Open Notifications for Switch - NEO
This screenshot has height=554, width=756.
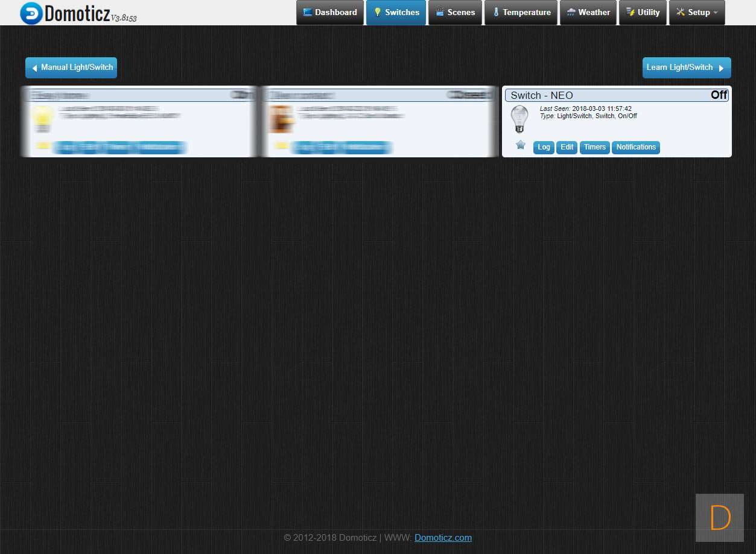(x=635, y=148)
